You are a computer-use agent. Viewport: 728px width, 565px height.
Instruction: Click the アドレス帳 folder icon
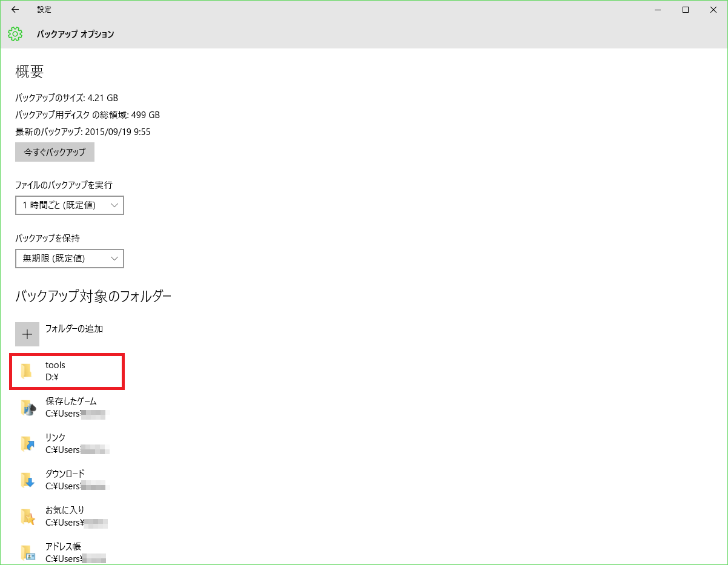click(27, 551)
